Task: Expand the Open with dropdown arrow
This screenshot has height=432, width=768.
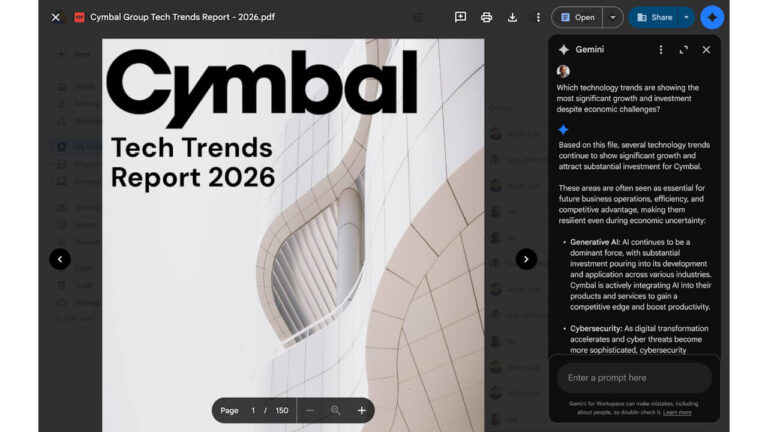Action: (x=613, y=17)
